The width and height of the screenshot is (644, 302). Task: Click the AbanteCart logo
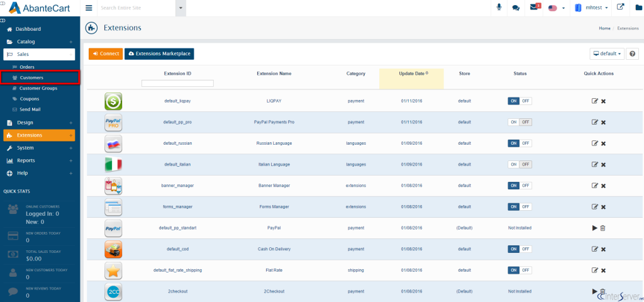coord(40,8)
